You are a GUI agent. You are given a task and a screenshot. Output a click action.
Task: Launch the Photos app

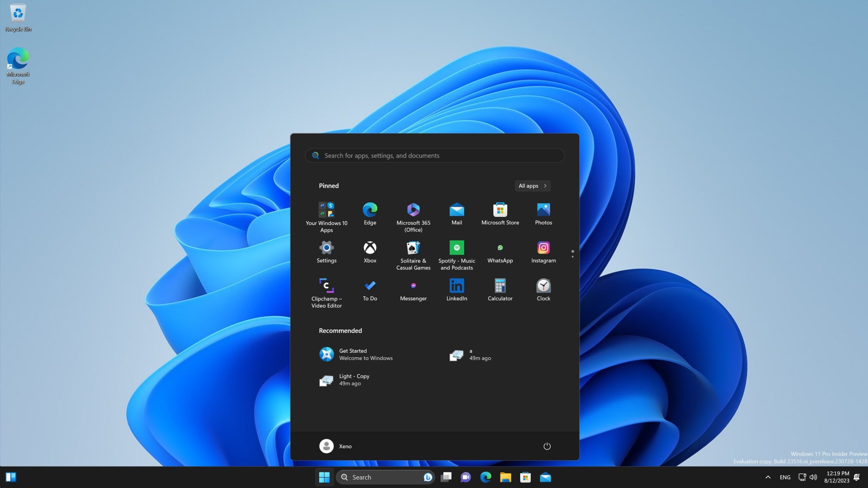(x=544, y=213)
